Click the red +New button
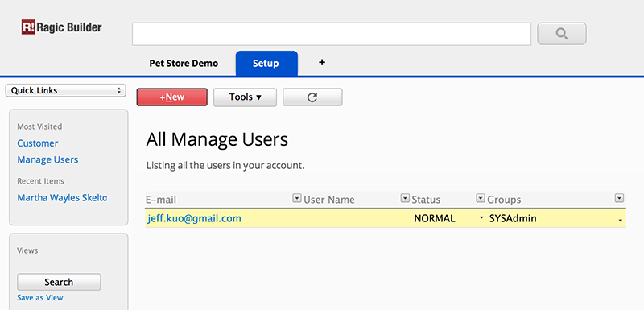 point(172,97)
